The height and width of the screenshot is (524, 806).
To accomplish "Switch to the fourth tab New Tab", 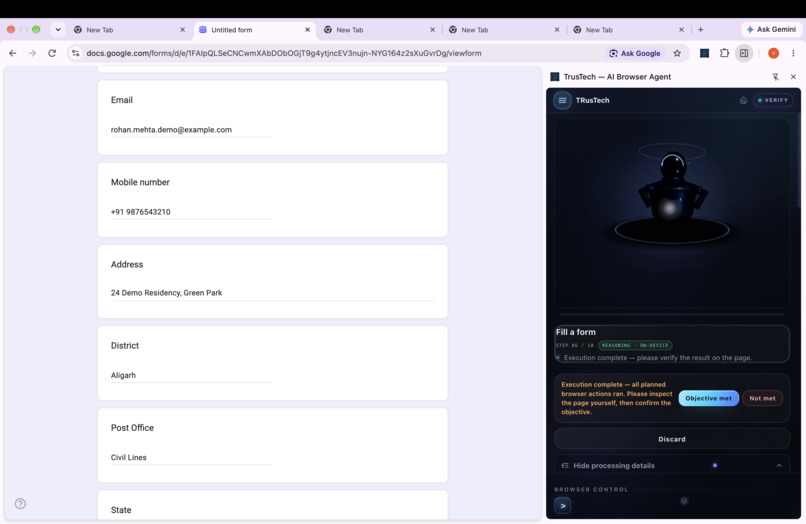I will 505,30.
